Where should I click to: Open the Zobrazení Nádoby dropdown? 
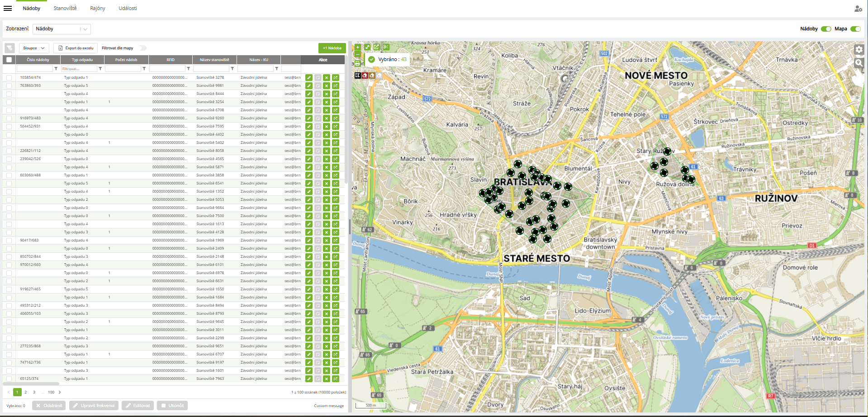pos(62,29)
